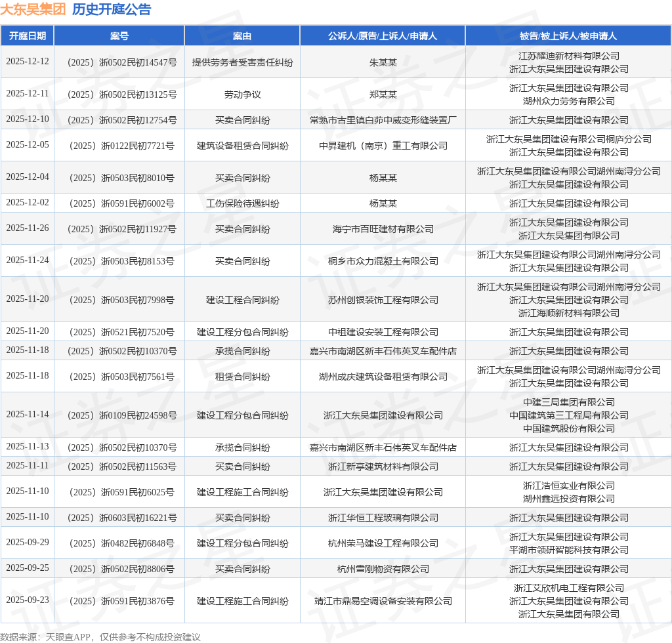The width and height of the screenshot is (672, 643).
Task: Select case number 浙0603民初16221号
Action: 122,518
